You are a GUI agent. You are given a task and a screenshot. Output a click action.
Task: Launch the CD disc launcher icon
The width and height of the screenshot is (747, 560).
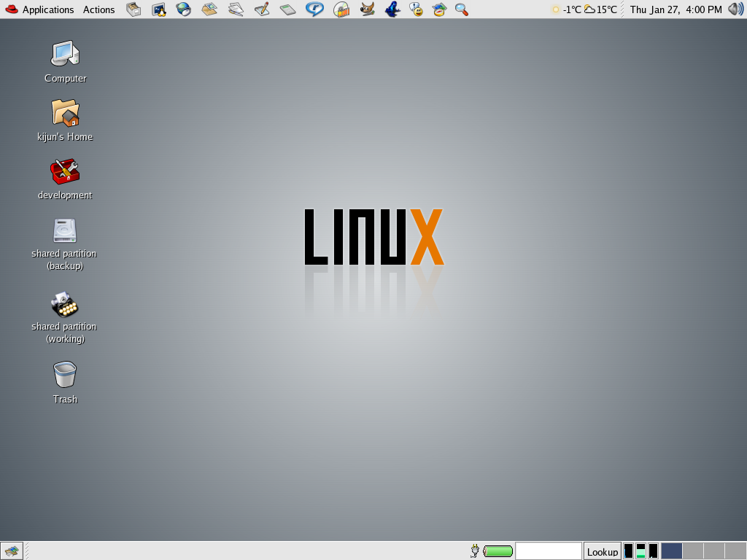coord(341,9)
